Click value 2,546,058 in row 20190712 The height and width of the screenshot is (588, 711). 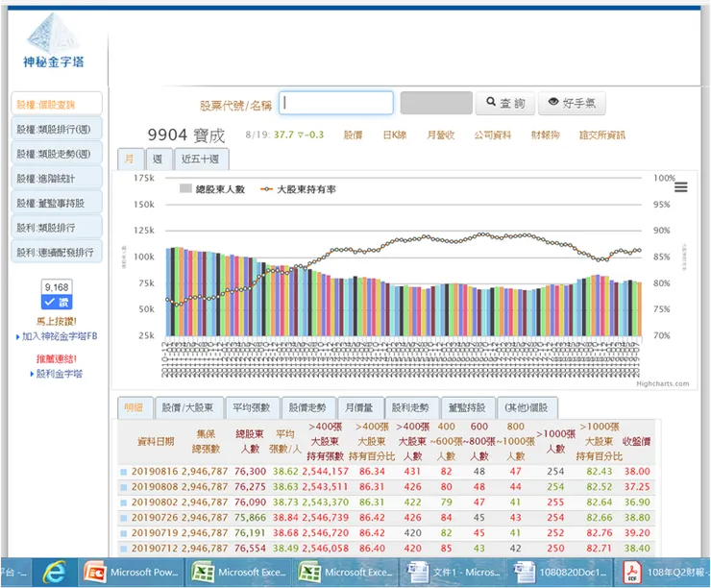[x=326, y=549]
